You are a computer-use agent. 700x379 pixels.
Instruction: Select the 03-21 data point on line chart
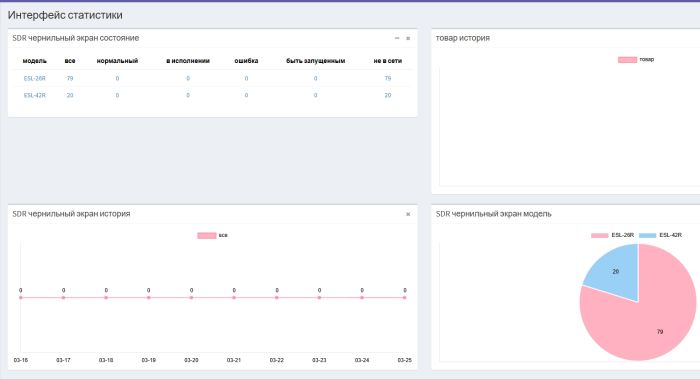(x=234, y=297)
